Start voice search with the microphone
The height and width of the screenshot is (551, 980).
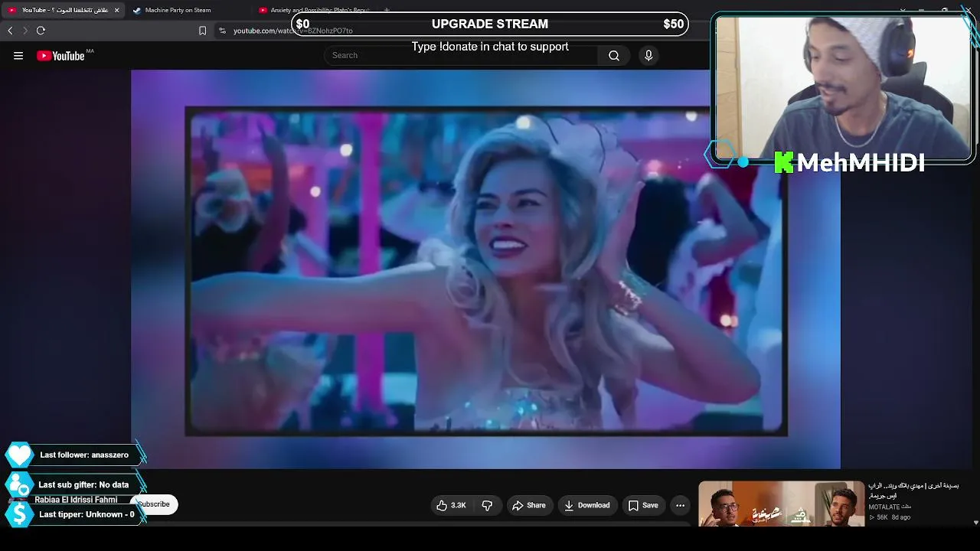648,55
